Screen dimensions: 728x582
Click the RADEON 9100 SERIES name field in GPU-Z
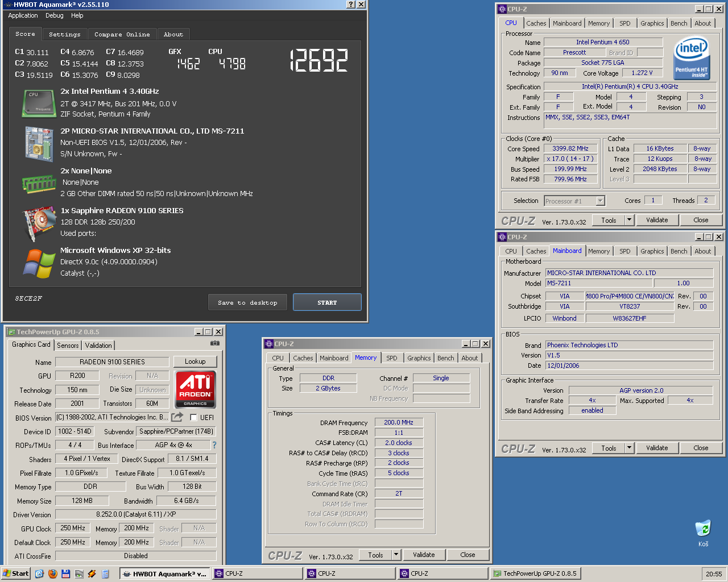coord(112,362)
